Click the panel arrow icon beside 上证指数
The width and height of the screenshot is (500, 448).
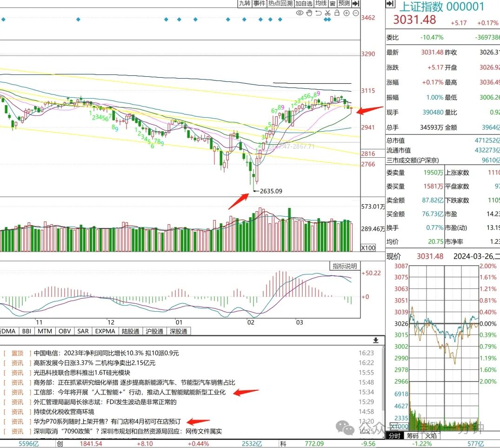tap(390, 4)
